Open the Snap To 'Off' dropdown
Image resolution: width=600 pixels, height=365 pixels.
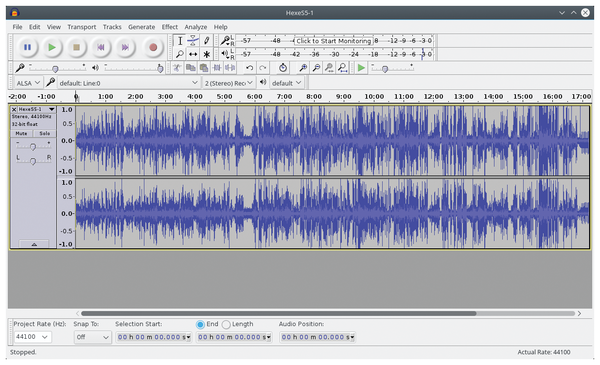click(92, 337)
